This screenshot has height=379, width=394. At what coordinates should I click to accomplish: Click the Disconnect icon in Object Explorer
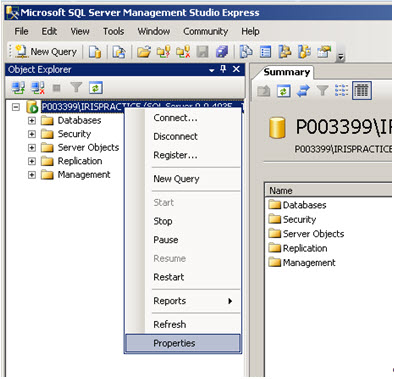(38, 88)
